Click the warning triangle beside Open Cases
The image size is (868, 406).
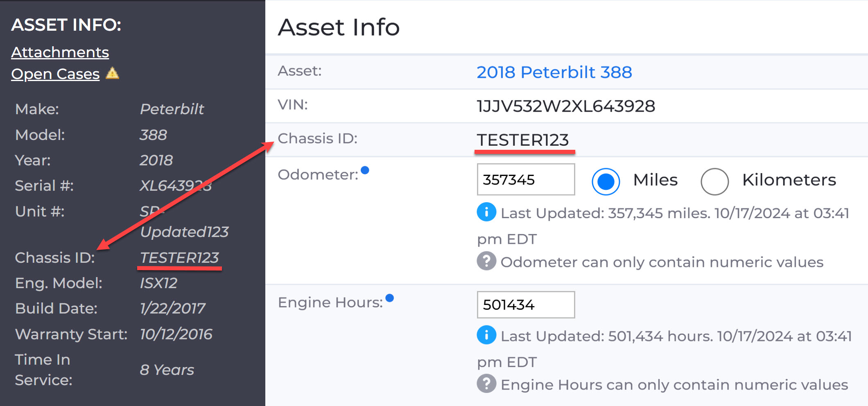(112, 73)
